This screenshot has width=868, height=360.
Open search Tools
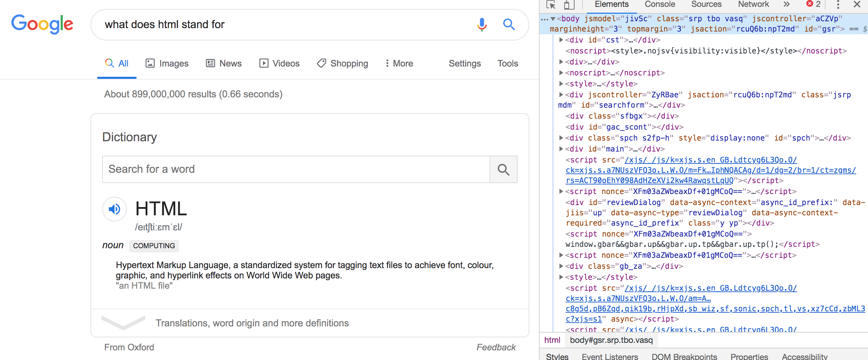(508, 63)
